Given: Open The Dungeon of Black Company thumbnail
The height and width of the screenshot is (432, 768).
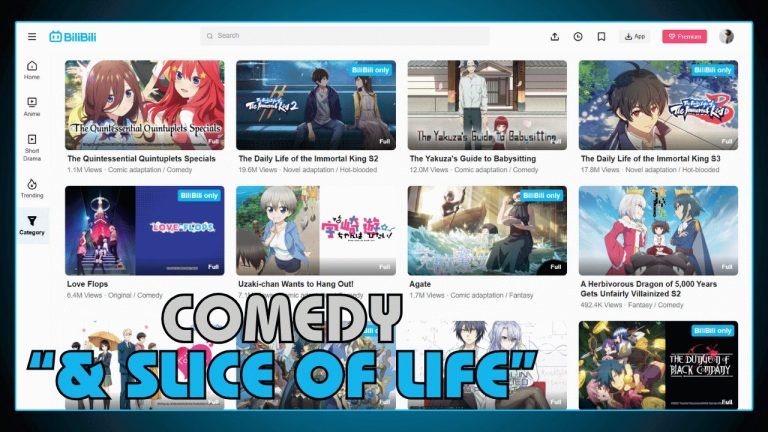Looking at the screenshot, I should pos(658,365).
